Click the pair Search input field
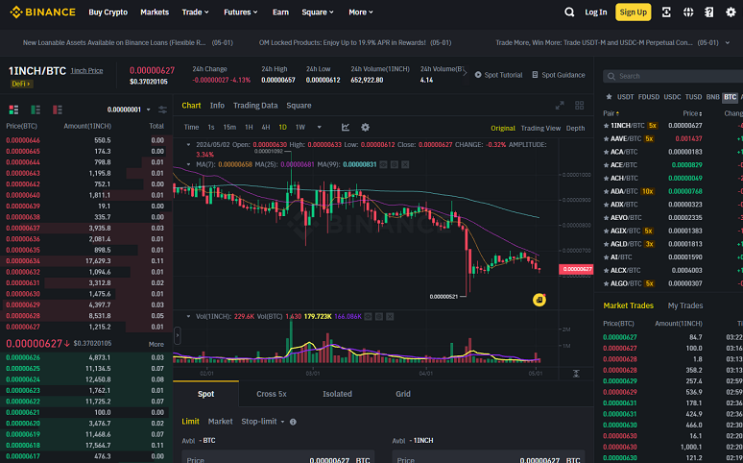The height and width of the screenshot is (463, 743). point(673,76)
